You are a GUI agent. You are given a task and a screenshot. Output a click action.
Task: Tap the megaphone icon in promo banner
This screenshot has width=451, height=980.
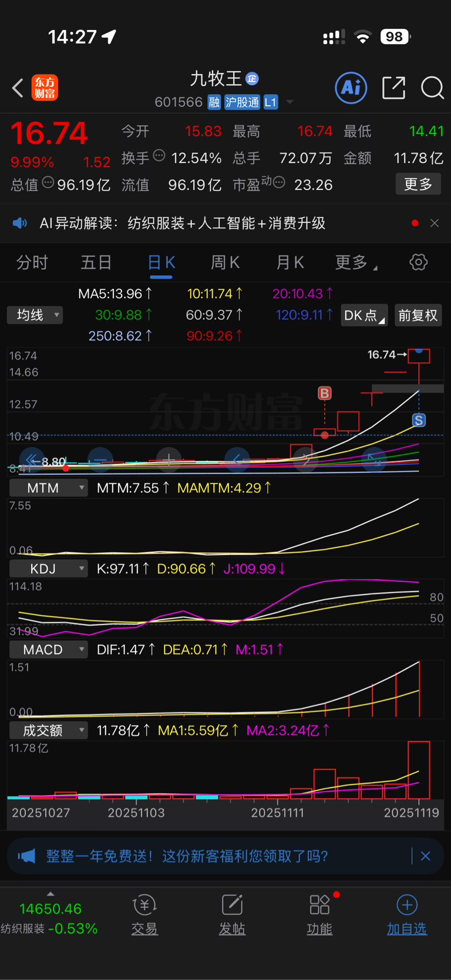[x=26, y=856]
